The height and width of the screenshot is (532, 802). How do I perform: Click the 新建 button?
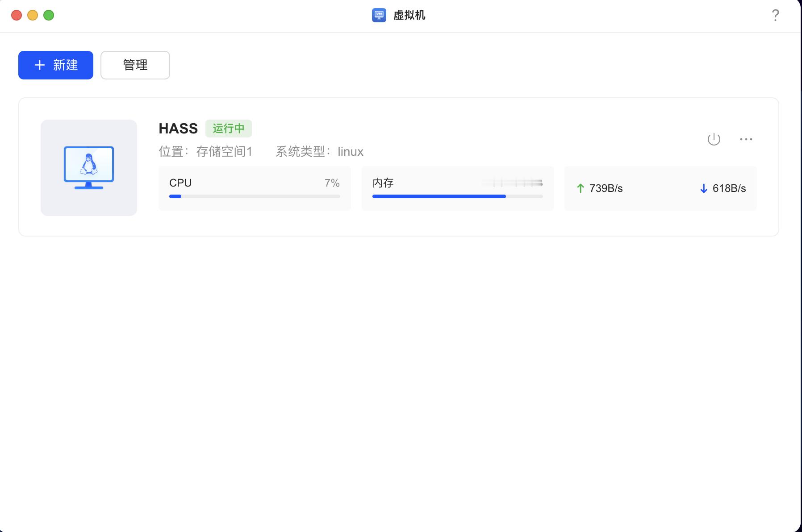click(55, 65)
